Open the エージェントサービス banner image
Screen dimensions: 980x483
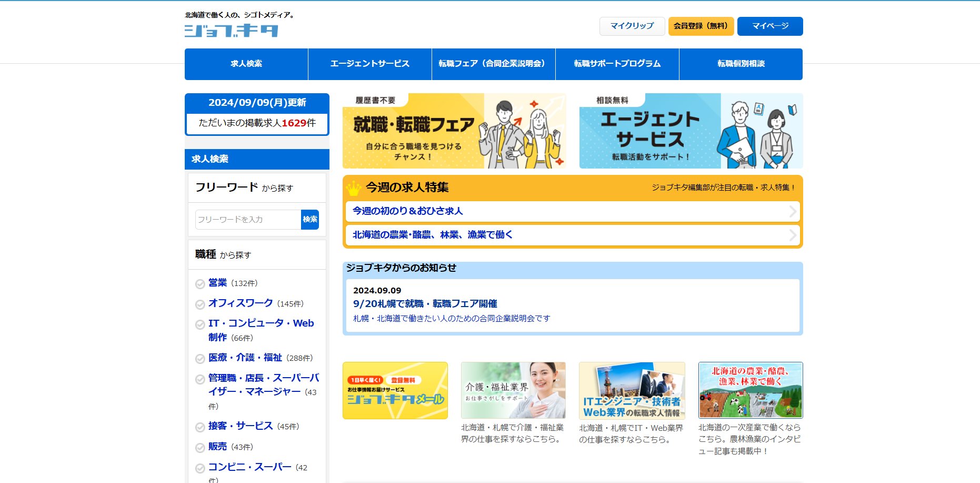pyautogui.click(x=691, y=131)
